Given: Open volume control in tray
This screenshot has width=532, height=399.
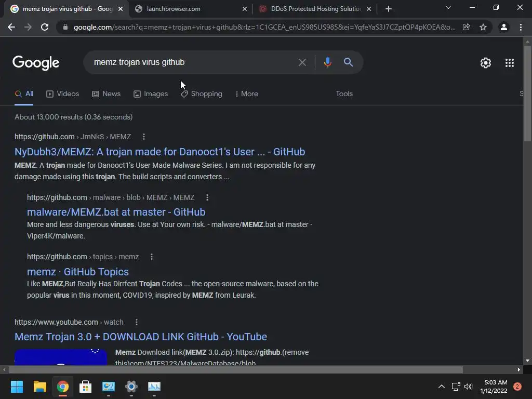Looking at the screenshot, I should 468,387.
